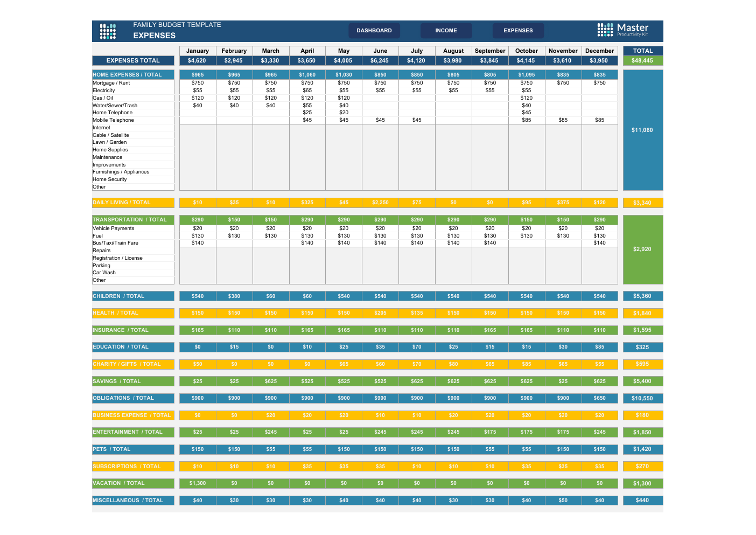756x535 pixels.
Task: Select the HOME EXPENSES / TOTAL header
Action: [133, 75]
